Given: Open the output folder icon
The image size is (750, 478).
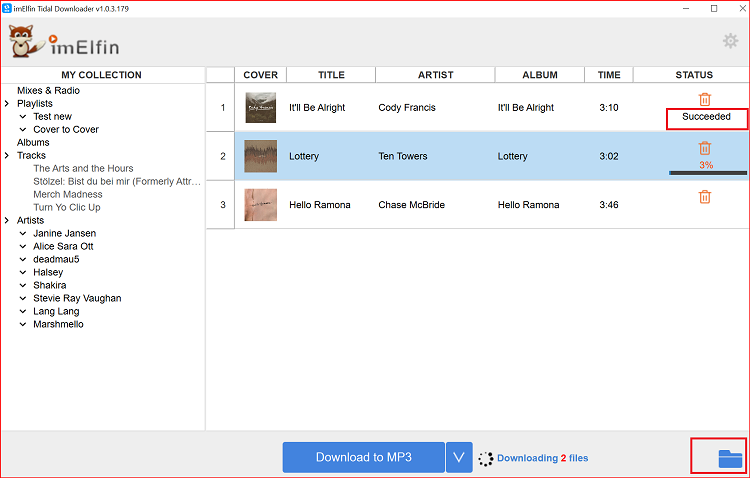Looking at the screenshot, I should 730,458.
